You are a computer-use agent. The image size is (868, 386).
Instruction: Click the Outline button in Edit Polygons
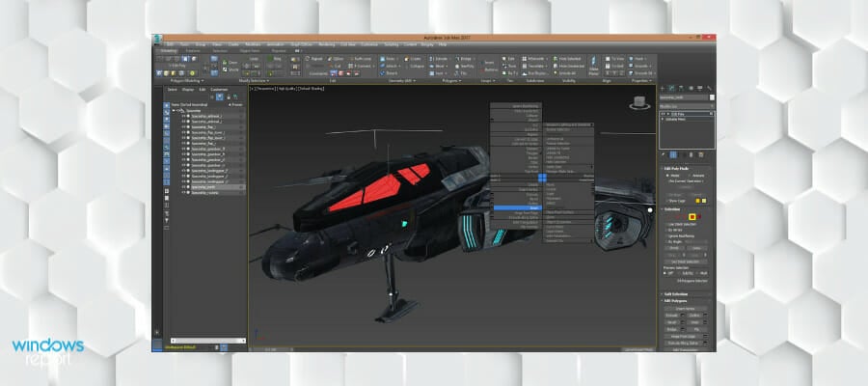[x=692, y=316]
